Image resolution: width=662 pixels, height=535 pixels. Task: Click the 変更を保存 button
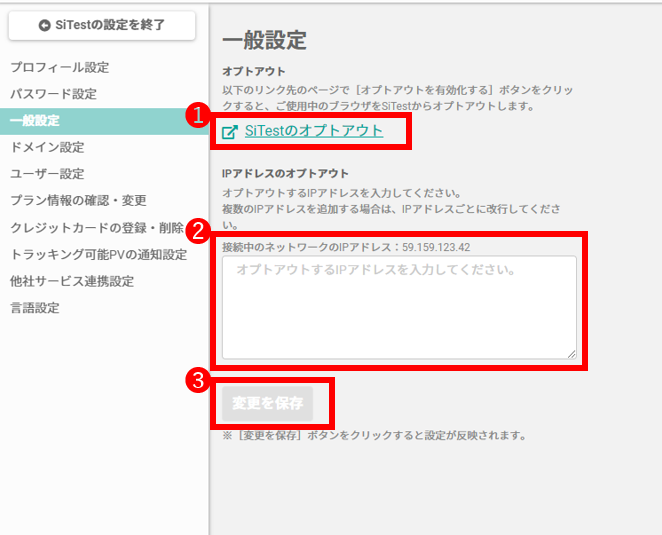click(x=268, y=403)
